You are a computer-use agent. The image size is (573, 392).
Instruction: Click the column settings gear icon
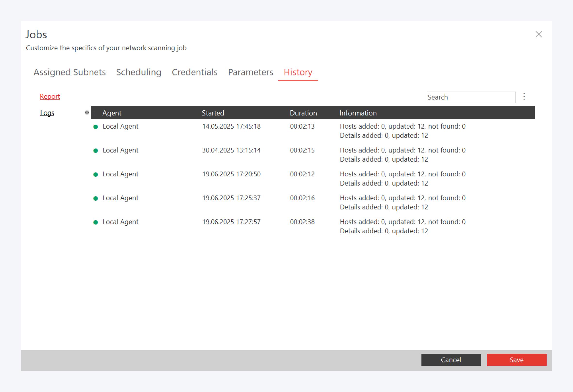click(87, 113)
